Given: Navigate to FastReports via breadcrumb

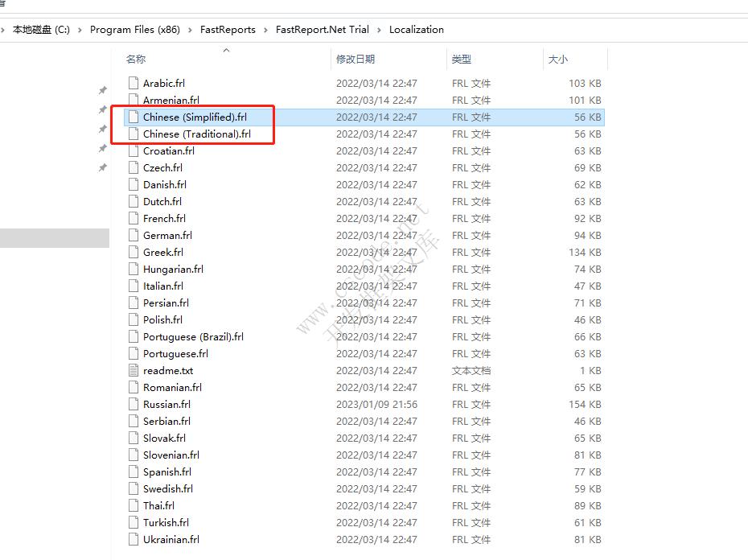Looking at the screenshot, I should click(228, 29).
